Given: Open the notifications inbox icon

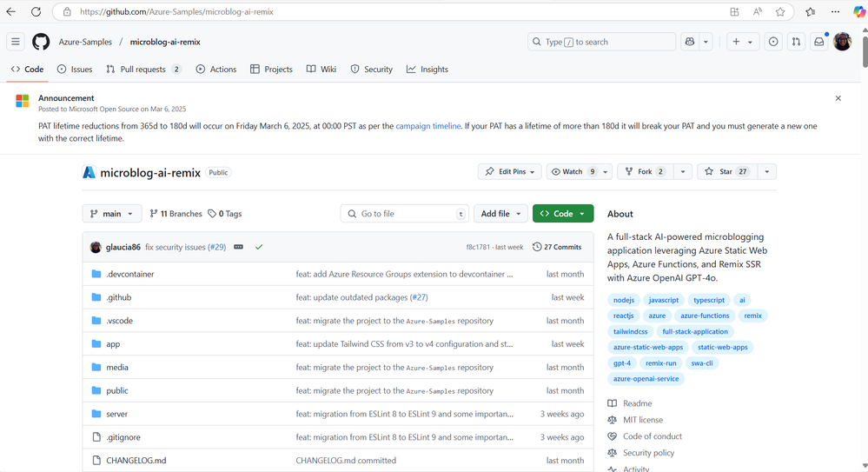Looking at the screenshot, I should coord(818,42).
